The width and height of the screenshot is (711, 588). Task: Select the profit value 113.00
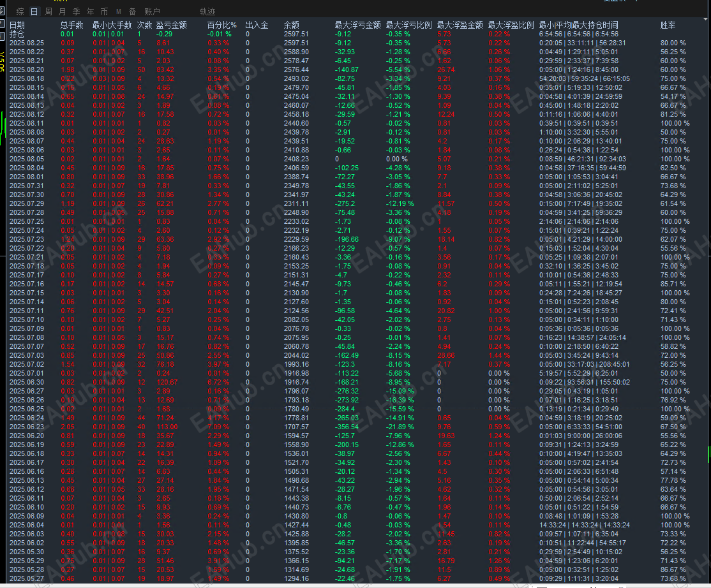[x=167, y=427]
